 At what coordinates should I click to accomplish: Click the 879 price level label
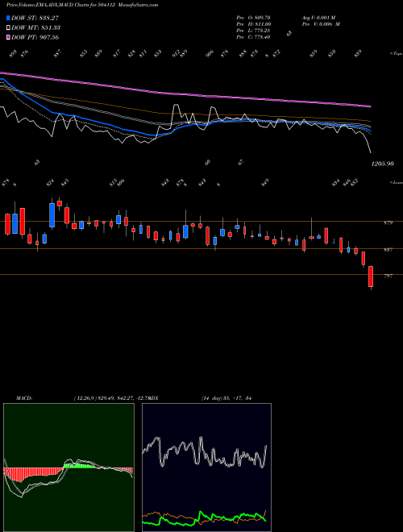[x=388, y=223]
